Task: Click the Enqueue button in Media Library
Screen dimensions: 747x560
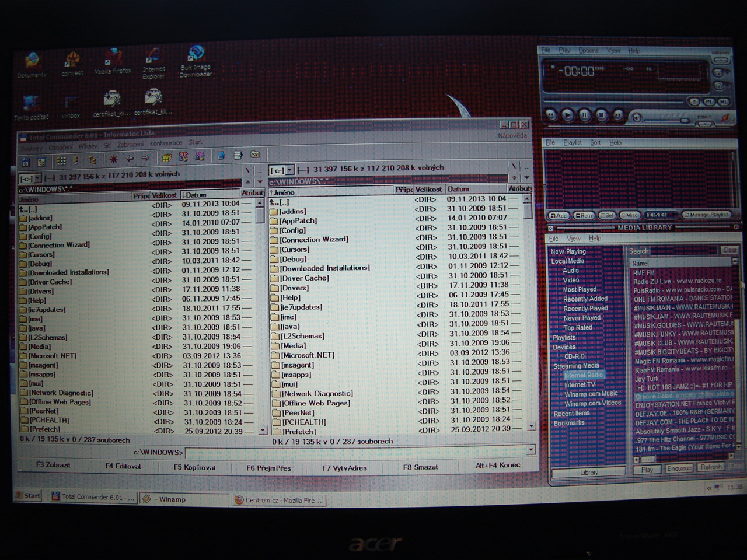Action: click(x=679, y=468)
